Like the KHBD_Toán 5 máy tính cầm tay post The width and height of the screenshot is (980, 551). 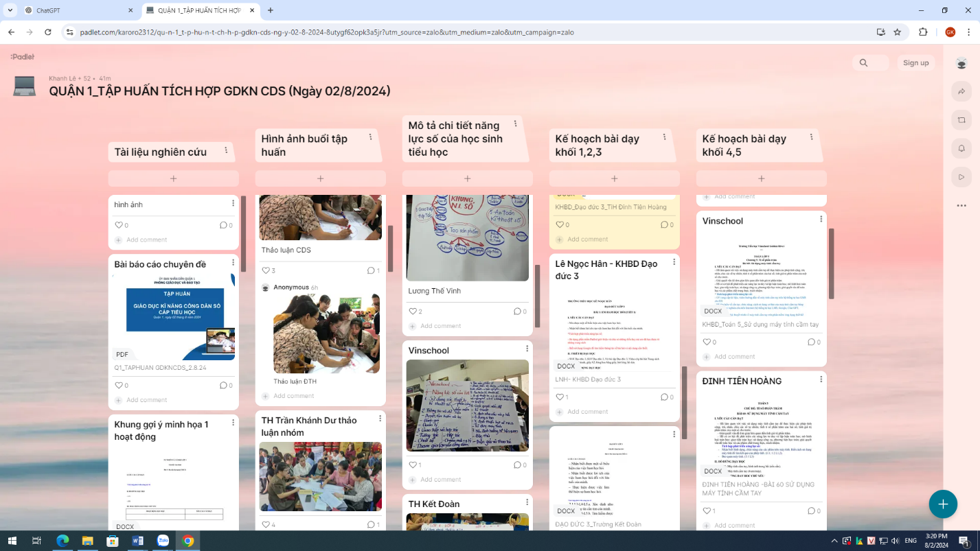(x=707, y=342)
